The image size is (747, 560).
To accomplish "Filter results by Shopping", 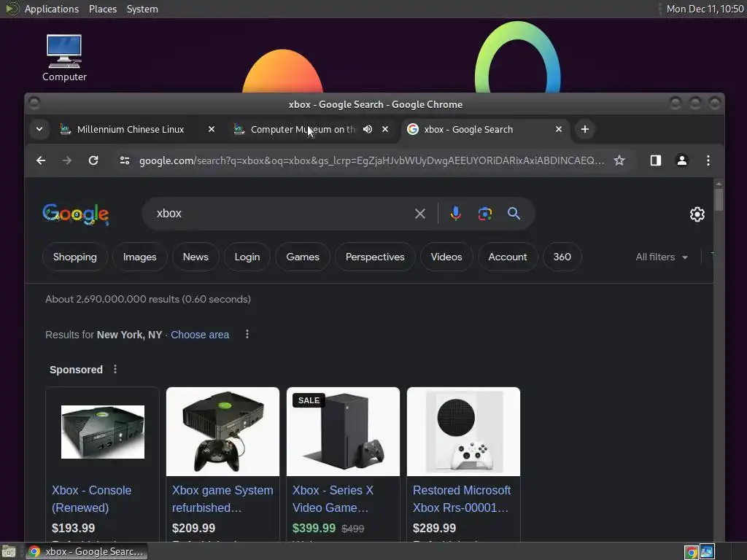I will 75,257.
